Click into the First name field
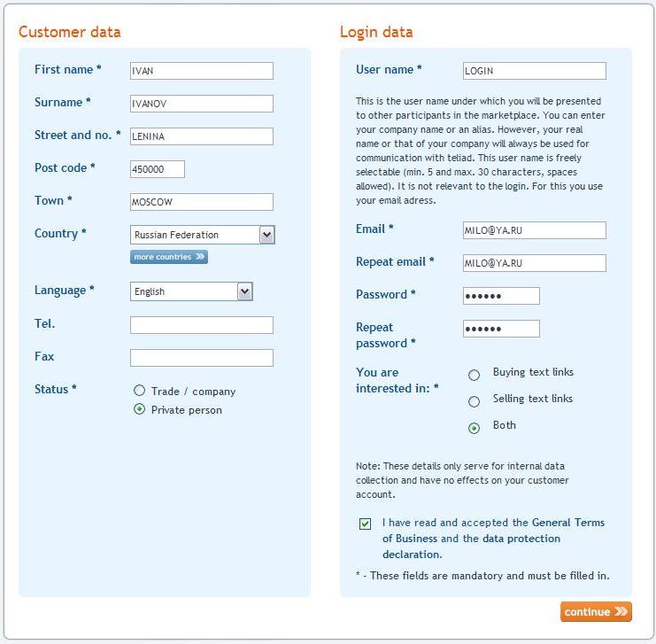 coord(202,71)
